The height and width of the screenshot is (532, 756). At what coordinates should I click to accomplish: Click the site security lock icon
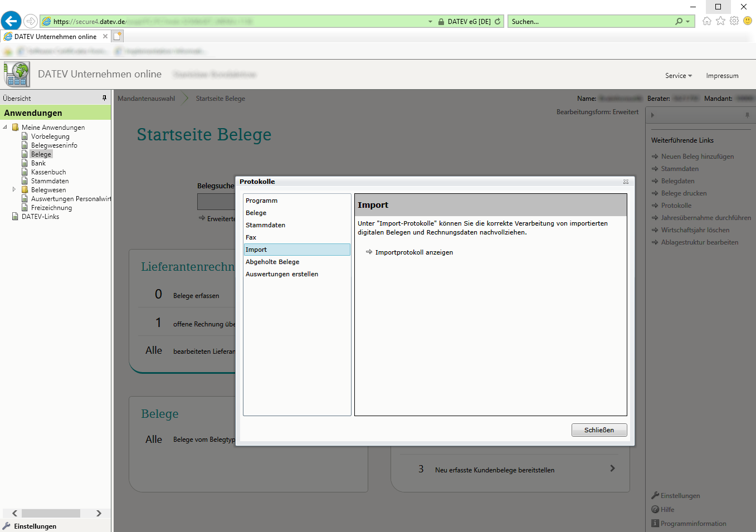coord(441,22)
